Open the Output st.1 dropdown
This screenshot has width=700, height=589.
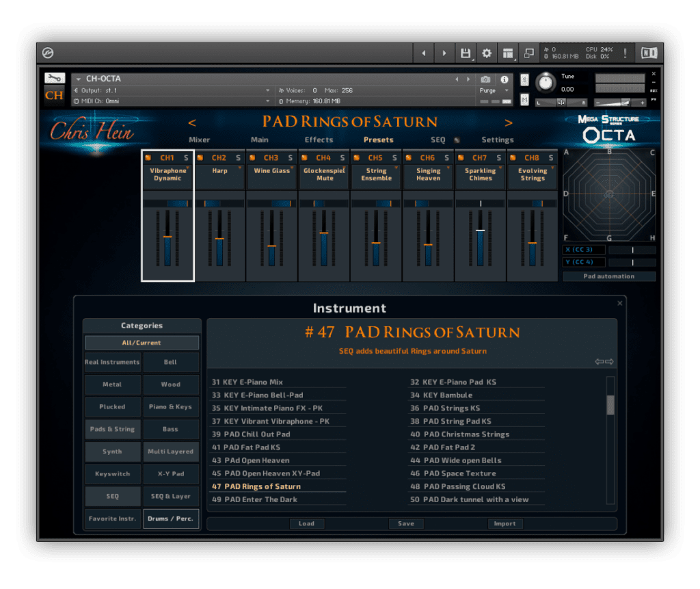[172, 90]
